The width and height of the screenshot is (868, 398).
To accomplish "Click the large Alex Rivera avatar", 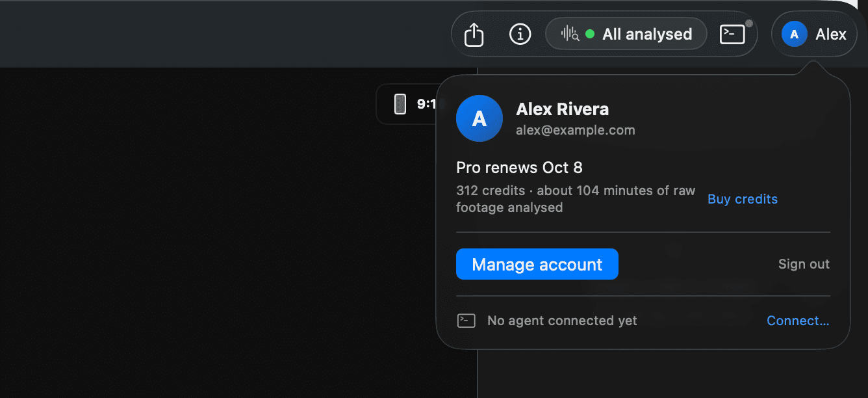I will (x=479, y=118).
